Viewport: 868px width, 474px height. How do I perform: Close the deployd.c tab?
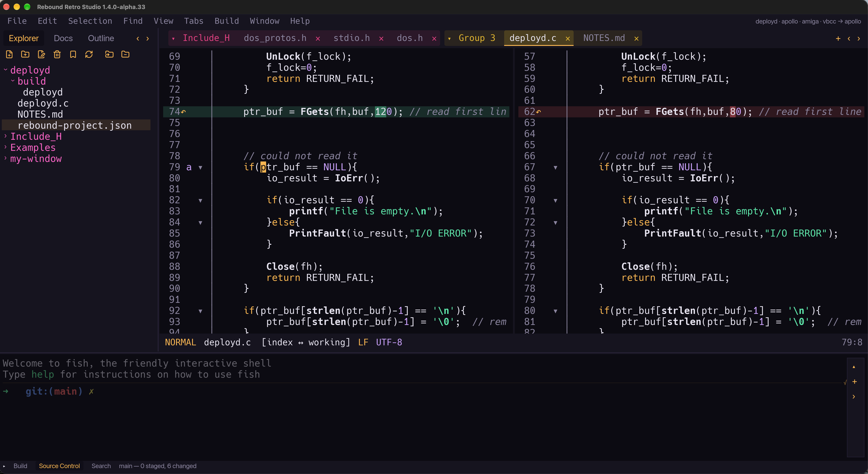tap(568, 39)
